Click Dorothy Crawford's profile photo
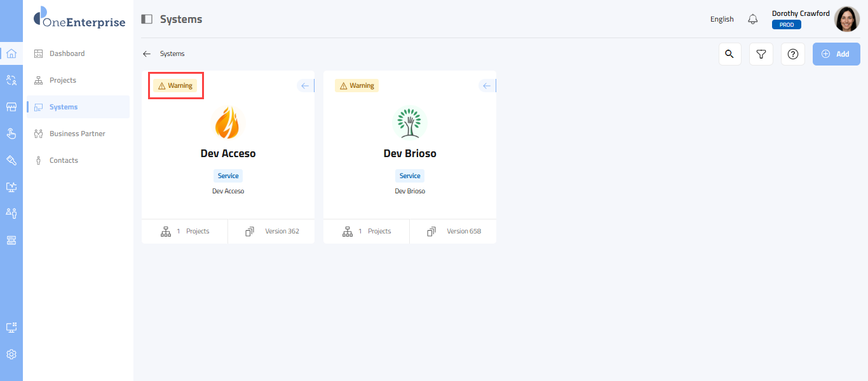Image resolution: width=868 pixels, height=381 pixels. tap(846, 19)
